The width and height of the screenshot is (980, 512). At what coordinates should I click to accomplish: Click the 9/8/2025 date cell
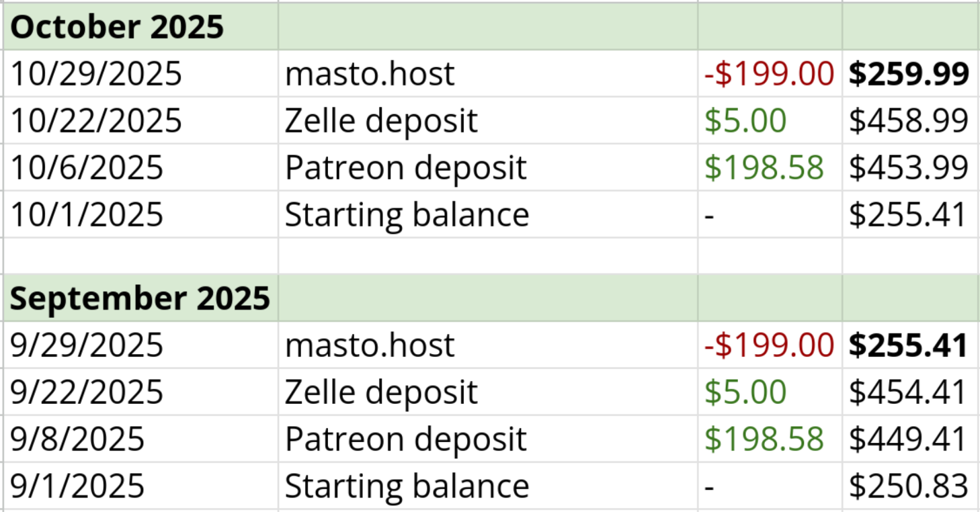click(x=77, y=439)
